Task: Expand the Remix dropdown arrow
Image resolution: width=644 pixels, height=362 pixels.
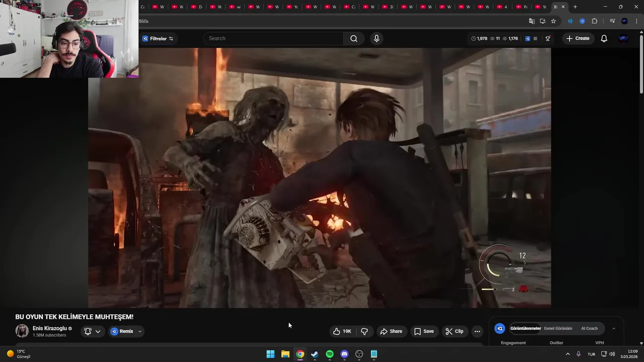Action: click(140, 331)
